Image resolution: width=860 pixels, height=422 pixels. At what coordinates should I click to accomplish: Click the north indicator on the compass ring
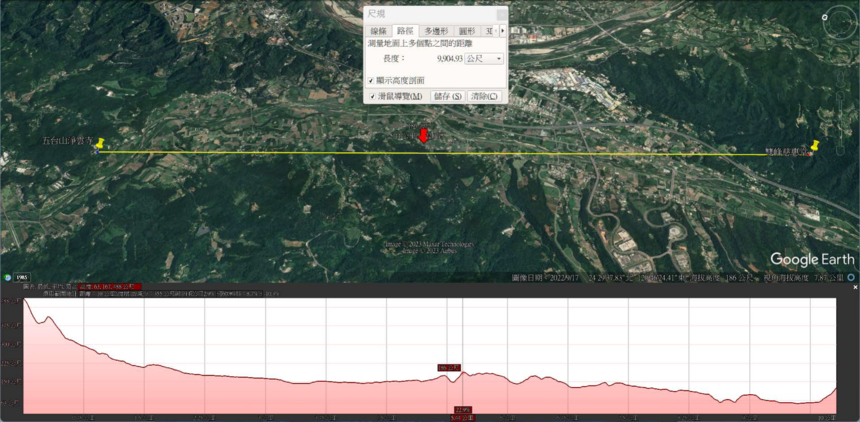pyautogui.click(x=825, y=17)
